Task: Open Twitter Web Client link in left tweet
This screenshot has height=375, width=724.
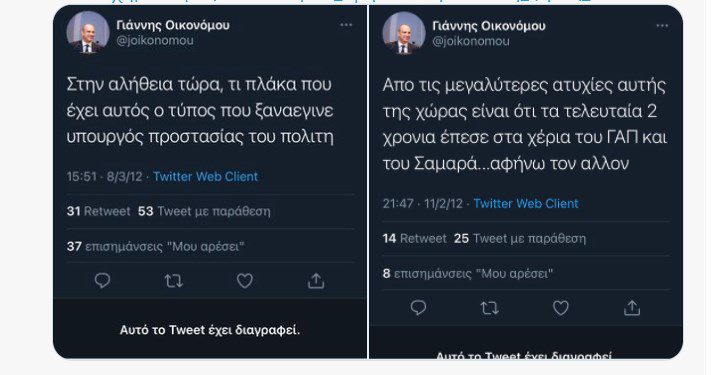Action: tap(205, 176)
